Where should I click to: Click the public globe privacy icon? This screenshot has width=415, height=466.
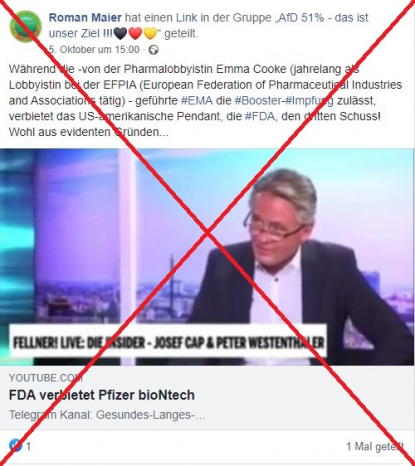coord(154,50)
